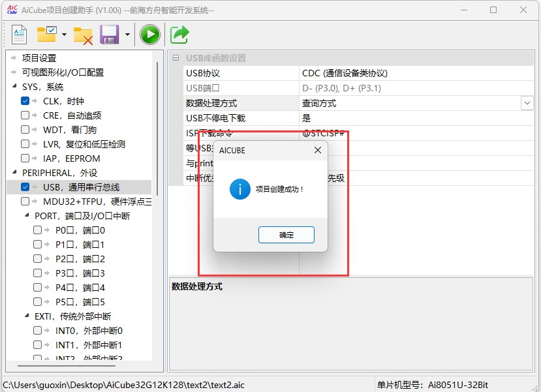Image resolution: width=541 pixels, height=392 pixels.
Task: Collapse the PERIPHERAL 外设 tree node
Action: [x=14, y=172]
